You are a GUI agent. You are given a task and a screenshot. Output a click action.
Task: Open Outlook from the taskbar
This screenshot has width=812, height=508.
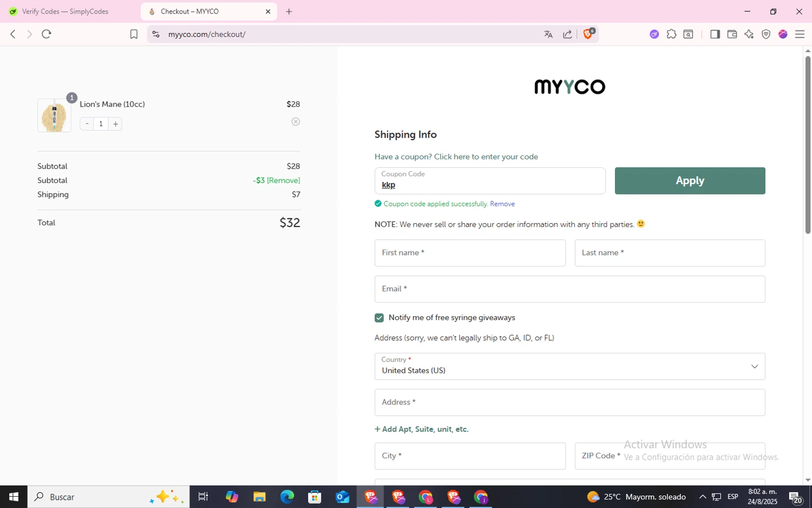point(343,497)
